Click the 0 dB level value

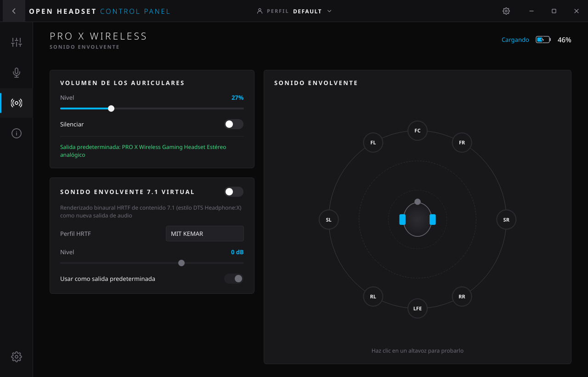[x=237, y=252]
